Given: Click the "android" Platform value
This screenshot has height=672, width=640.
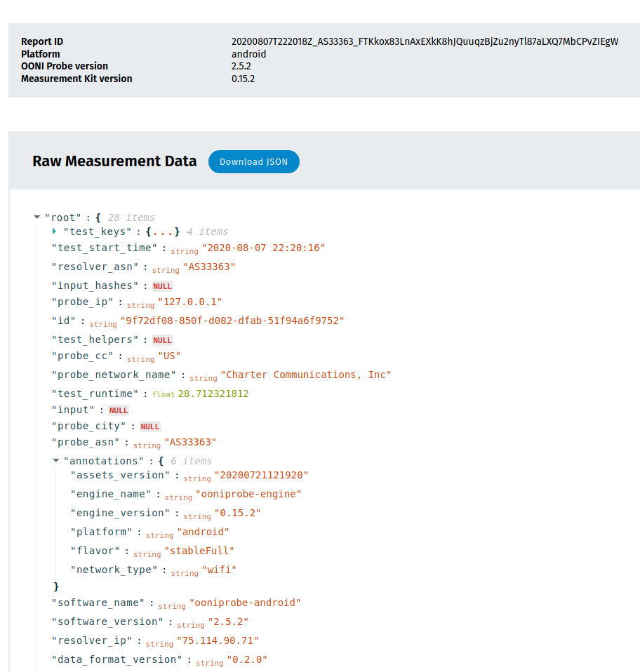Looking at the screenshot, I should [x=248, y=54].
